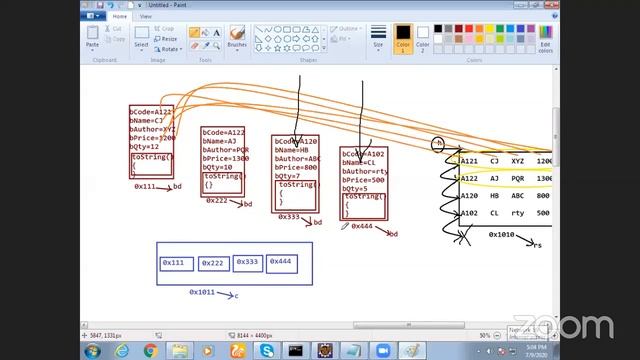Open Paint Help question mark icon
The image size is (640, 360).
pos(554,16)
